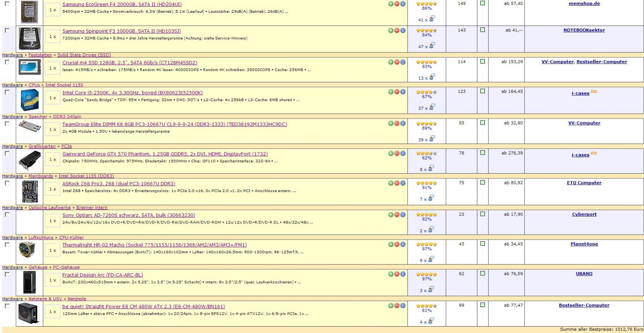The width and height of the screenshot is (644, 333).
Task: Remove Samsung Spinpoint F3 using red minus icon
Action: [397, 30]
